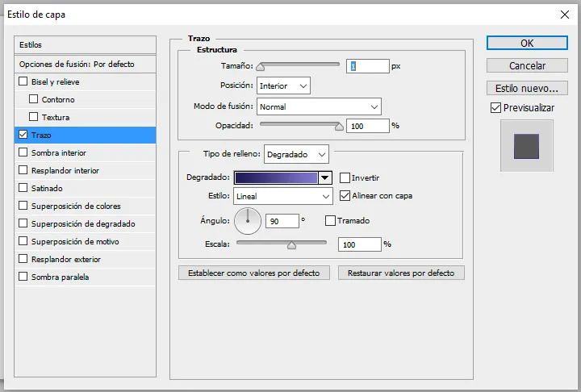Expand the Tipo de relleno dropdown
581x392 pixels.
pos(296,154)
